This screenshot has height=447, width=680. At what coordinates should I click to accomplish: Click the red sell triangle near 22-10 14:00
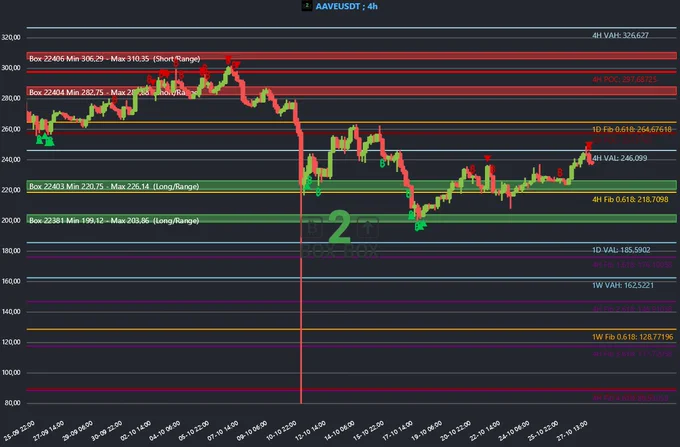[x=487, y=158]
